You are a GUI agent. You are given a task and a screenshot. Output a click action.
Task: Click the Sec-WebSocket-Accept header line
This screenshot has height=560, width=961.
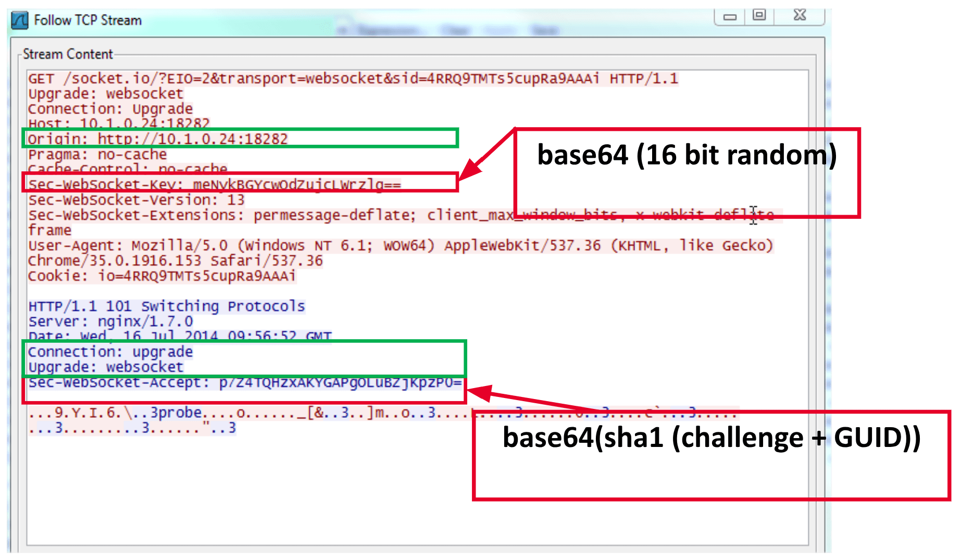(x=245, y=383)
